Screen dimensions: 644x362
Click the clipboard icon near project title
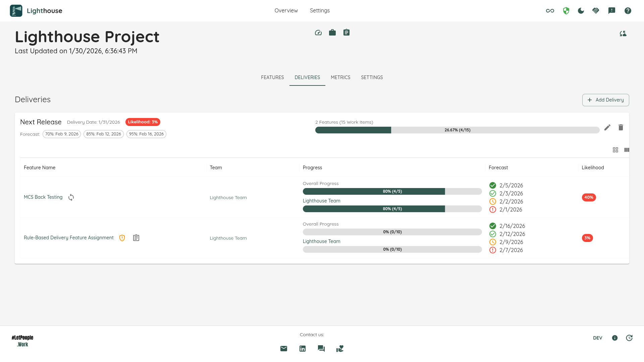click(346, 33)
